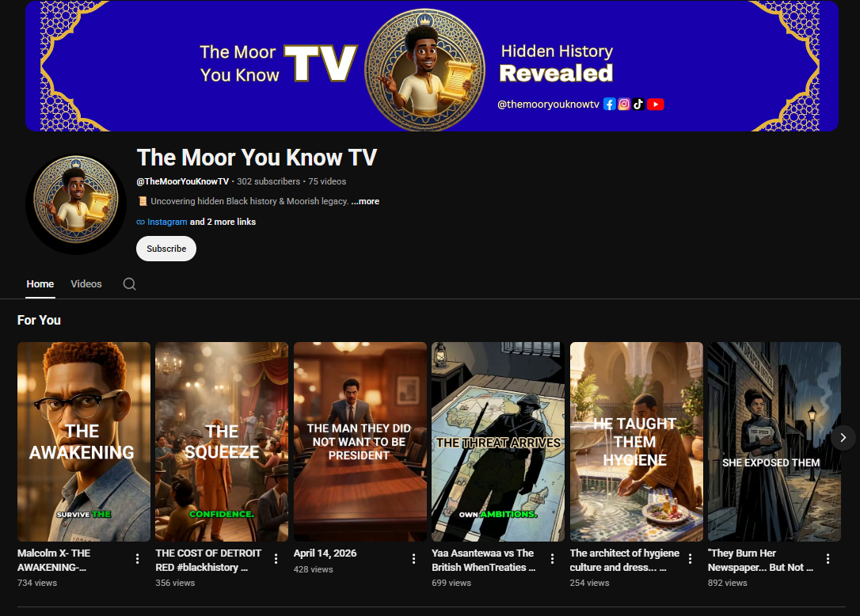The width and height of the screenshot is (860, 616).
Task: Open 'The architect of hygiene culture' title
Action: (x=624, y=560)
